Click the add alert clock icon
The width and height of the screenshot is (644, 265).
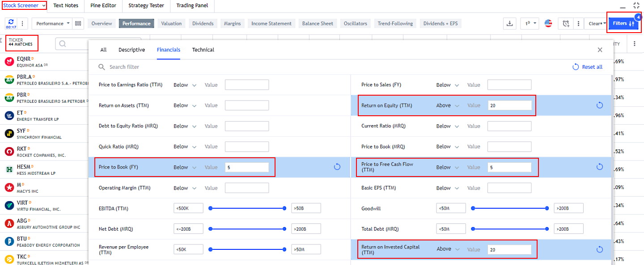pos(566,24)
